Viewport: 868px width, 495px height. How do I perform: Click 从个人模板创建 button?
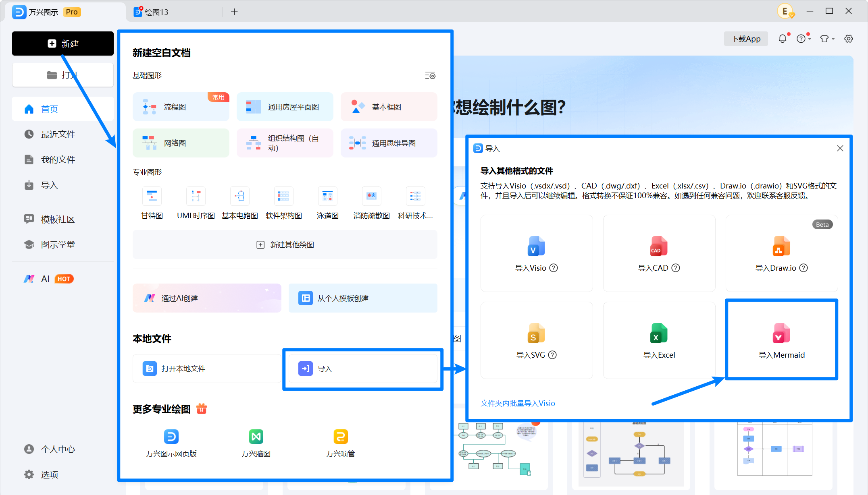(x=363, y=298)
